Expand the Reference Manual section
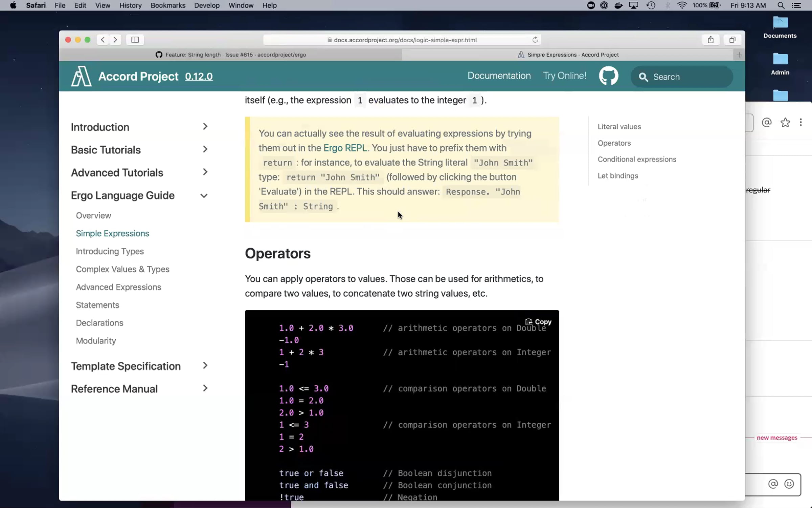This screenshot has width=812, height=508. pyautogui.click(x=205, y=388)
